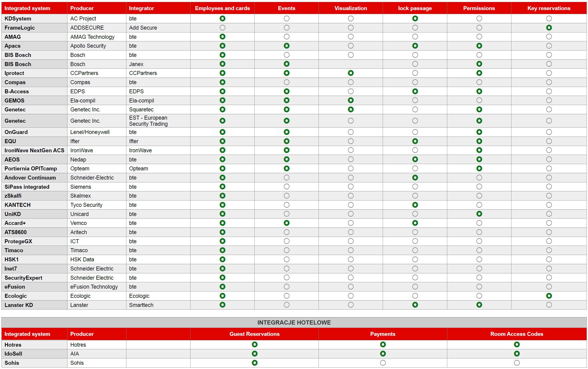This screenshot has height=369, width=588.
Task: Click the filled Room Access Codes marker for IdoSell
Action: point(517,353)
